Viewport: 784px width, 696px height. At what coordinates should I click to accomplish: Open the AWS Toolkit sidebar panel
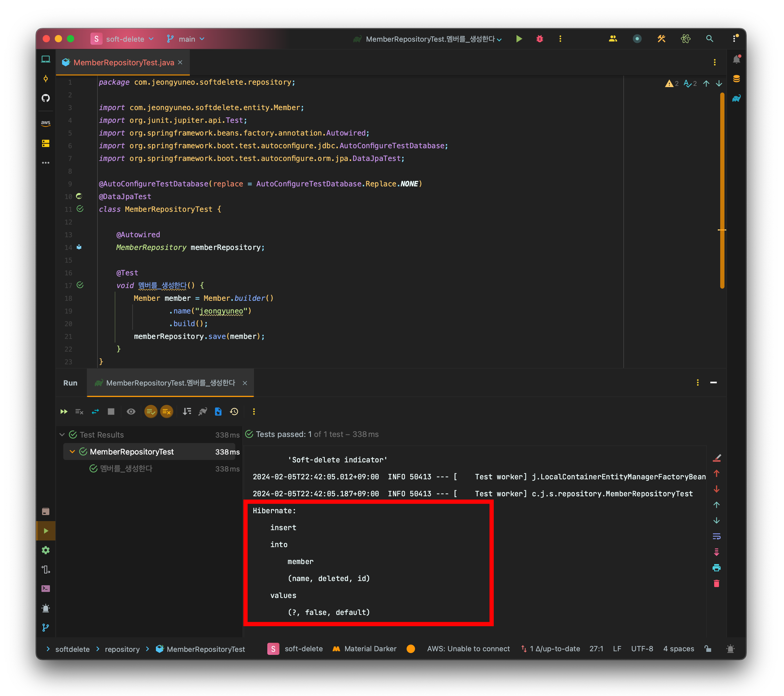click(x=46, y=123)
